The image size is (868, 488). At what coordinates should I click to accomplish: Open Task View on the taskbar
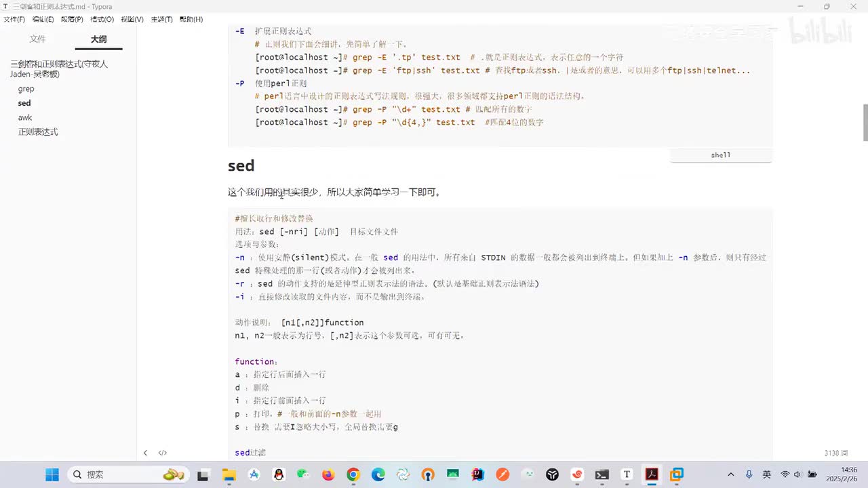(x=203, y=474)
